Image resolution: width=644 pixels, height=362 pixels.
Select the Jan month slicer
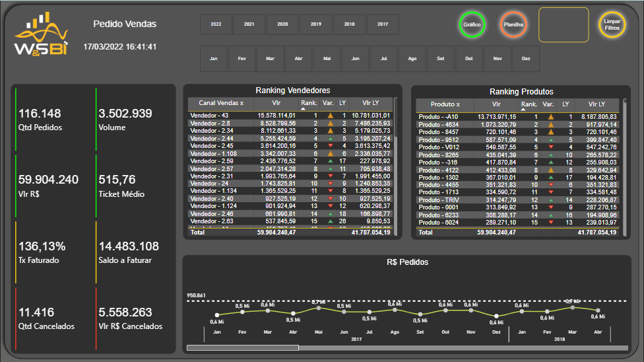click(214, 59)
